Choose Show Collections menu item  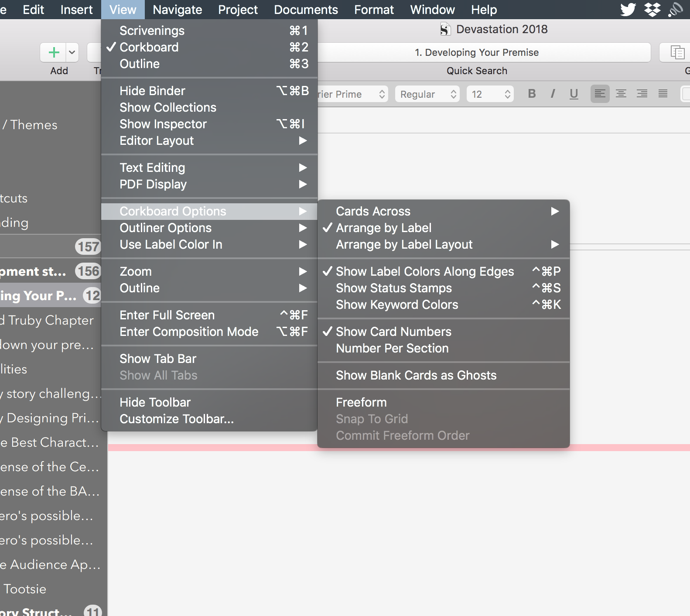click(x=209, y=107)
